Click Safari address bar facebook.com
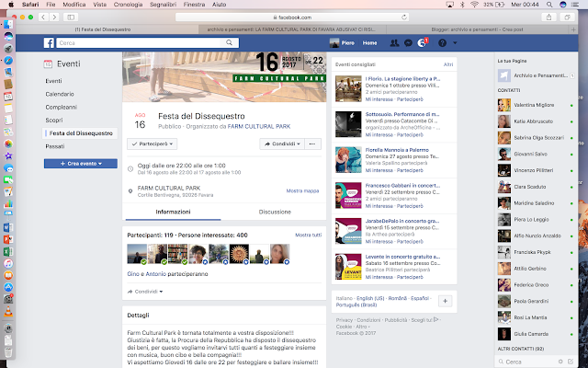Image resolution: width=588 pixels, height=368 pixels. click(x=292, y=17)
